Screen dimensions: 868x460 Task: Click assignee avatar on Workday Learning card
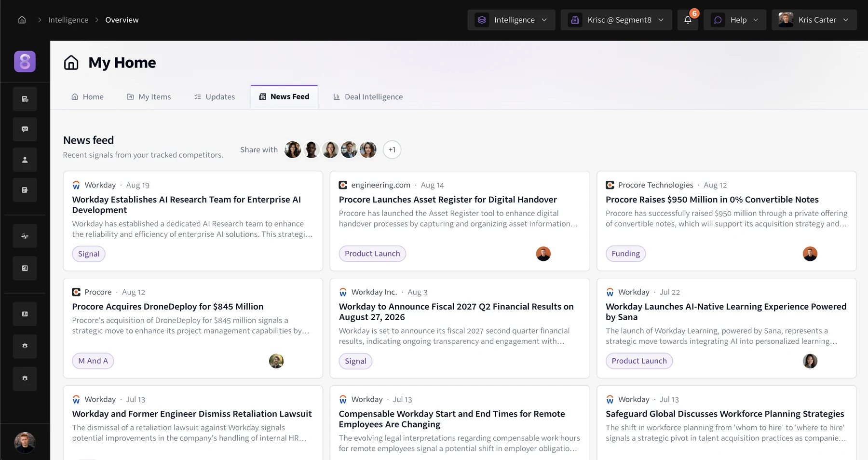click(810, 361)
